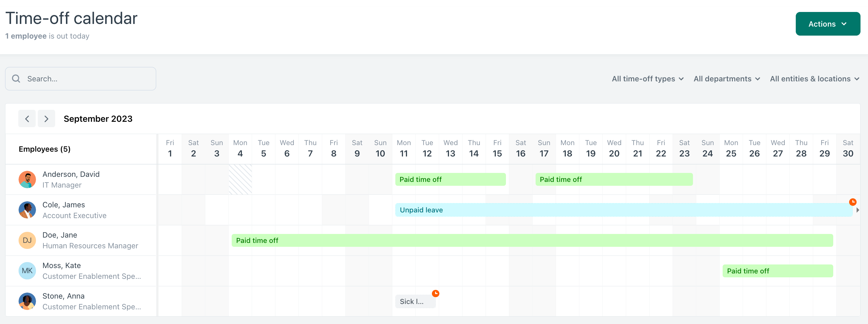This screenshot has height=324, width=868.
Task: Expand the All entities & locations dropdown
Action: (814, 78)
